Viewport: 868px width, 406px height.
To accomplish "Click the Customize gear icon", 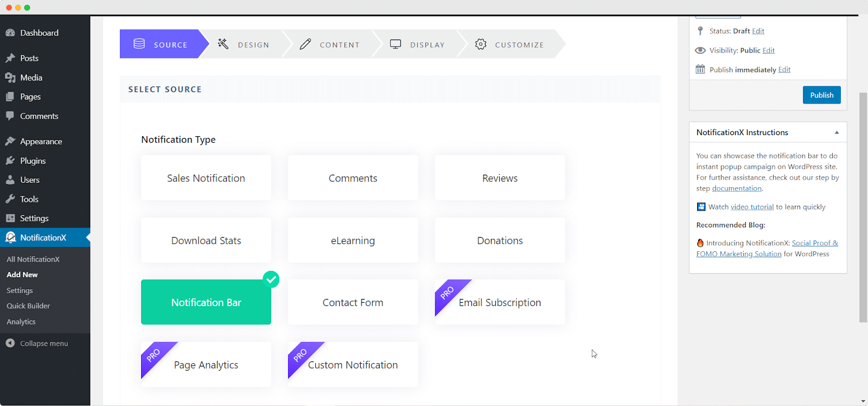I will [x=481, y=44].
